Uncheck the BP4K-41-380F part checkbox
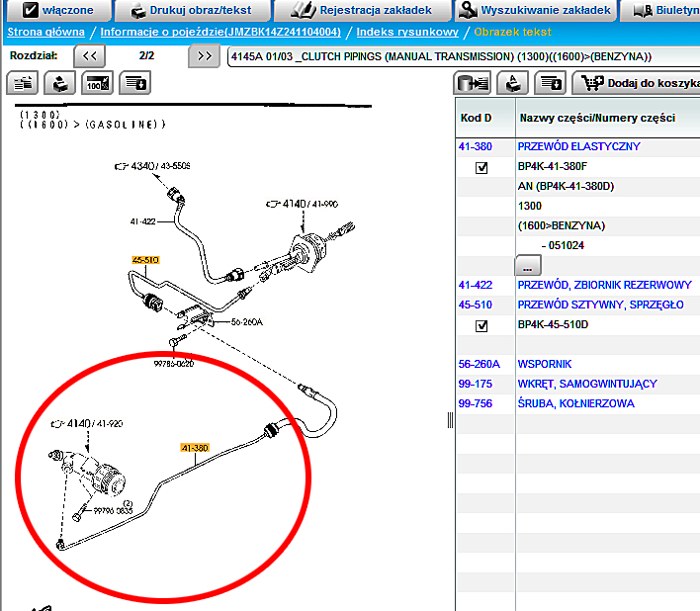 [481, 167]
